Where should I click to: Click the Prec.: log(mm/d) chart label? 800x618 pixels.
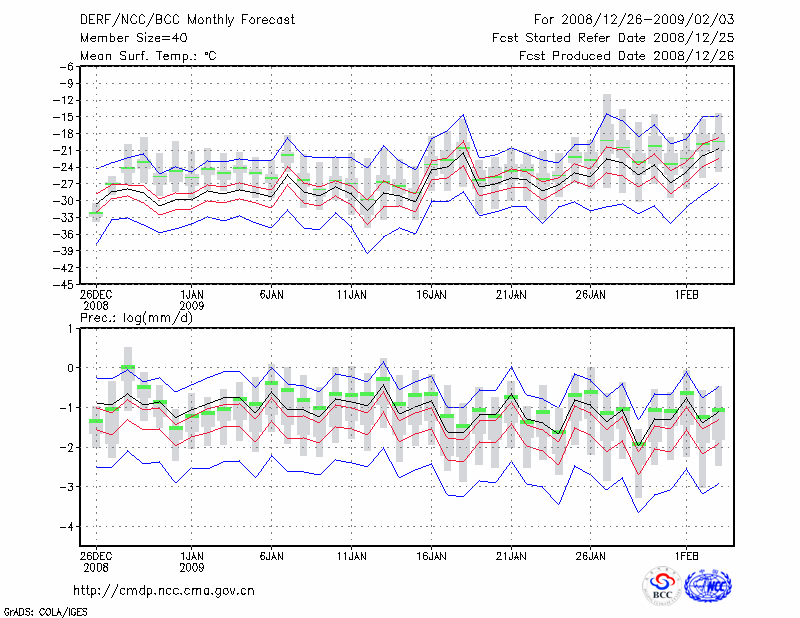(134, 317)
